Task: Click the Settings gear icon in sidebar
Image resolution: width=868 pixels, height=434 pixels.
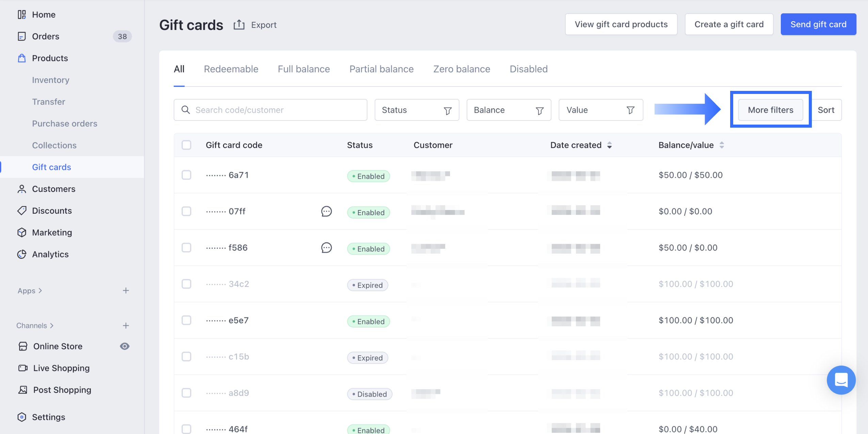Action: (22, 417)
